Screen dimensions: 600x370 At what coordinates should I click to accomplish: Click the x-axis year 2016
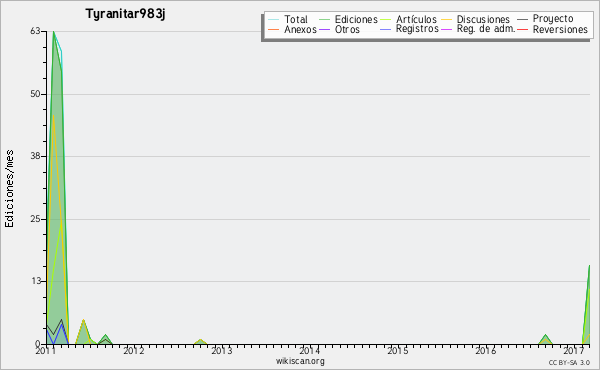pos(486,351)
